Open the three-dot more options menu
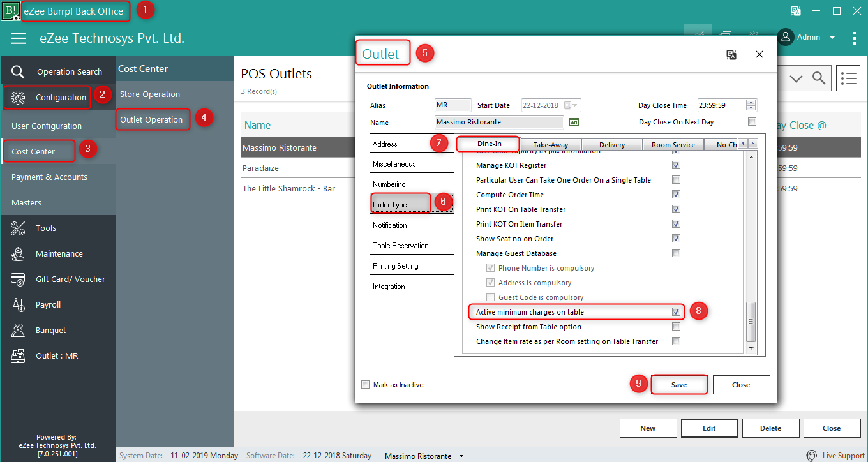The image size is (868, 462). [x=855, y=38]
